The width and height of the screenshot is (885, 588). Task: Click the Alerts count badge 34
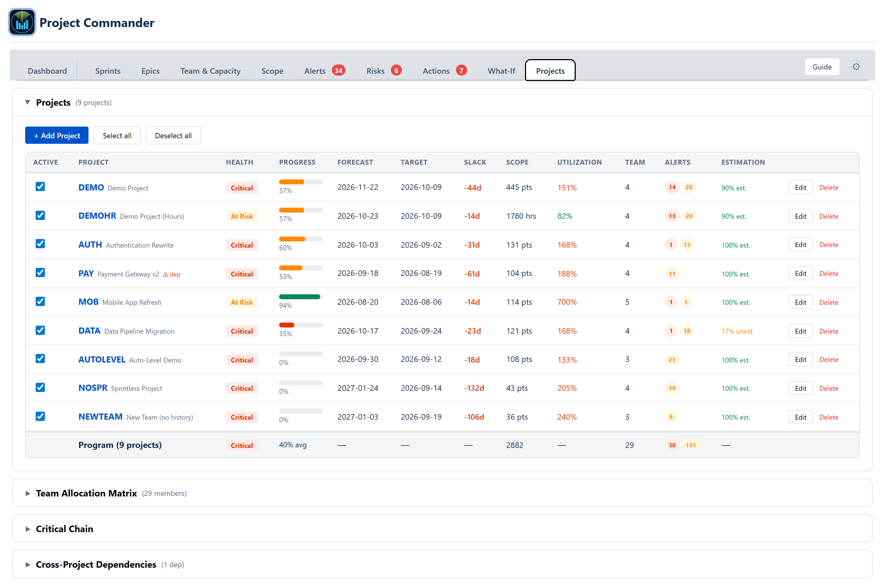(x=338, y=70)
